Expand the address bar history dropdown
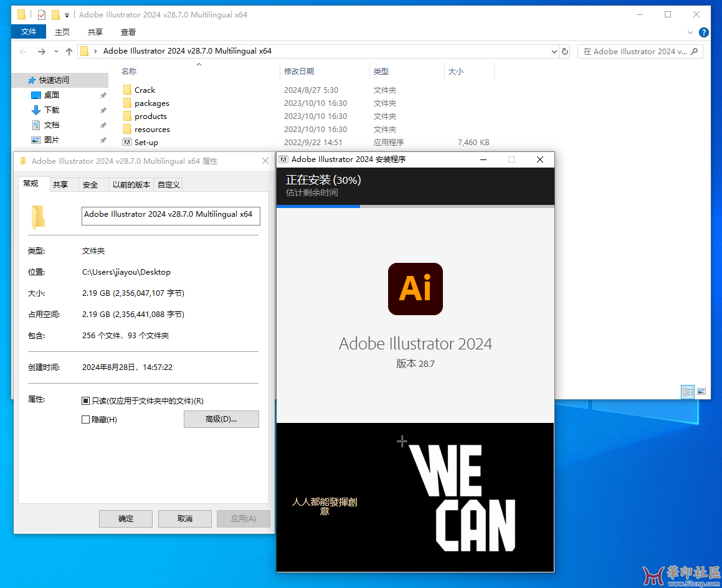The height and width of the screenshot is (588, 722). point(554,52)
